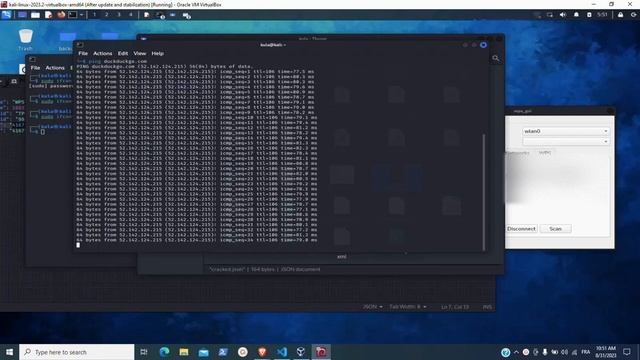Click the volume speaker icon in Kali panel

pos(563,15)
